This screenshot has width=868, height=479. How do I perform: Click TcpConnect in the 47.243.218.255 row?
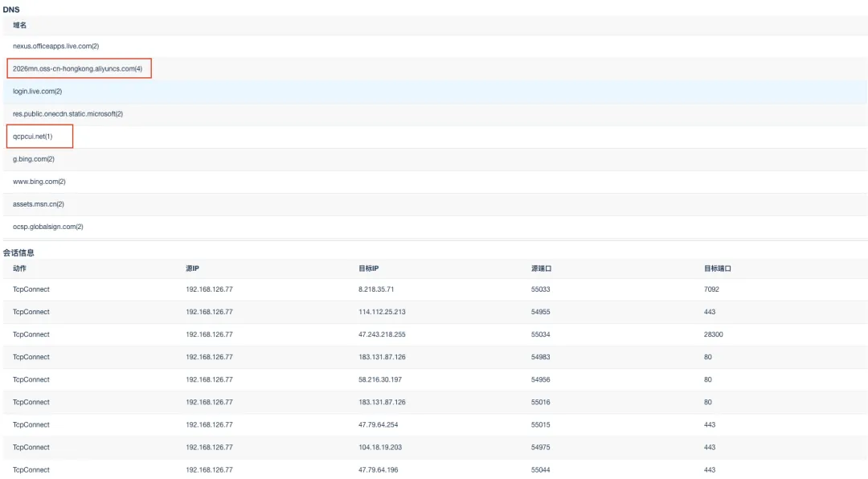[x=31, y=334]
